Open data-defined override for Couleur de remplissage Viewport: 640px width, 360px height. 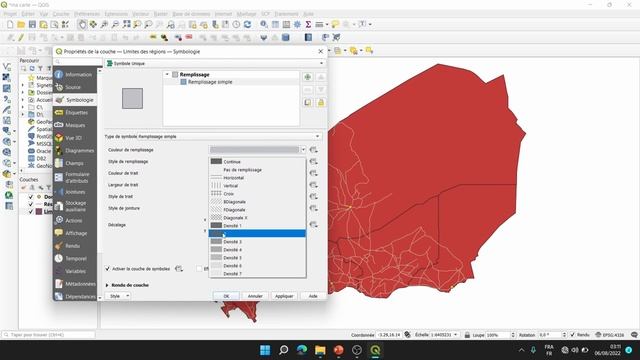(x=313, y=150)
